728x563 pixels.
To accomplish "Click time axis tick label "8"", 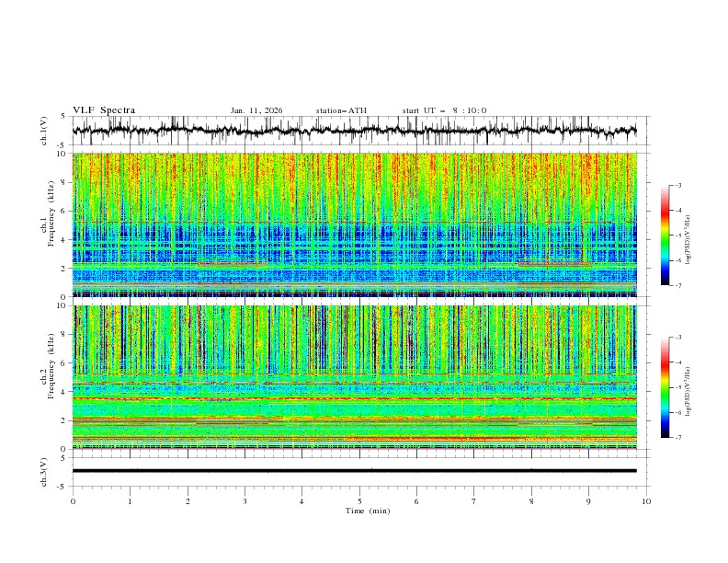I will pyautogui.click(x=531, y=501).
